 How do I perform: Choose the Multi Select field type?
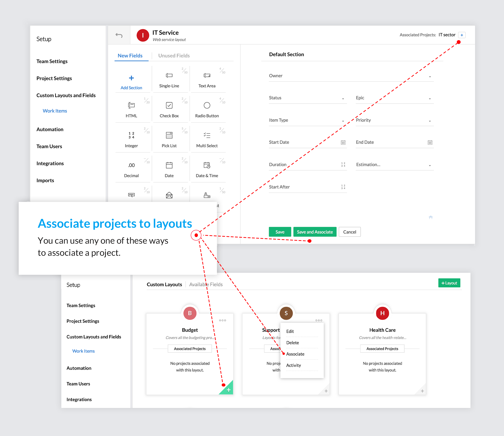[x=207, y=135]
